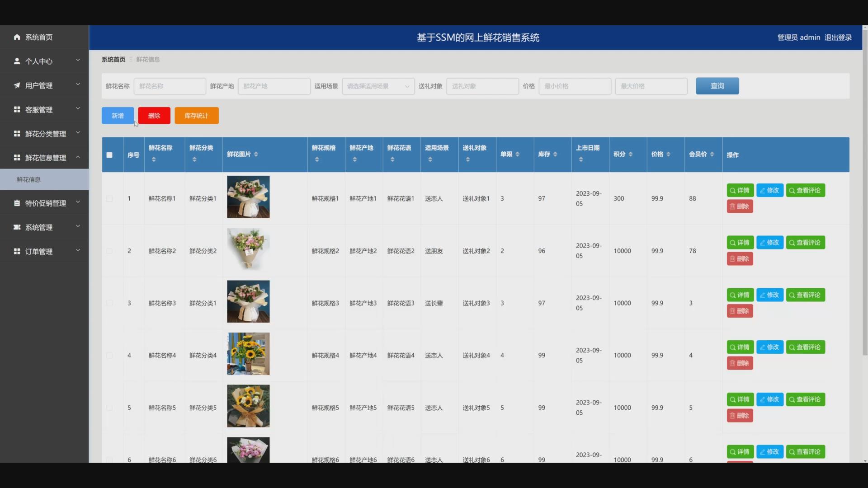Screen dimensions: 868x488
Task: Click the person icon for 个人中心
Action: [x=17, y=61]
